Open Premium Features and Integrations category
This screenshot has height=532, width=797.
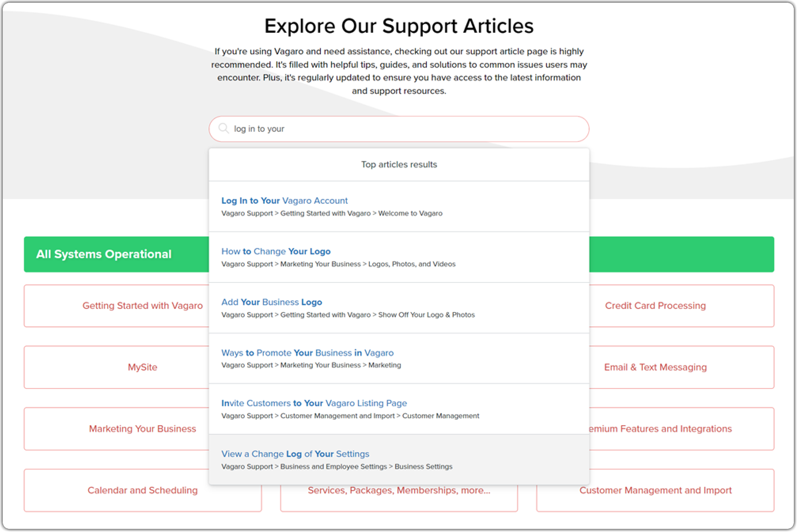(682, 429)
